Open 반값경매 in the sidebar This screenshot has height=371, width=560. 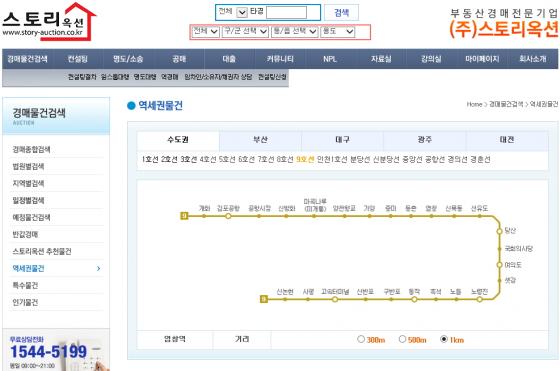click(x=25, y=235)
